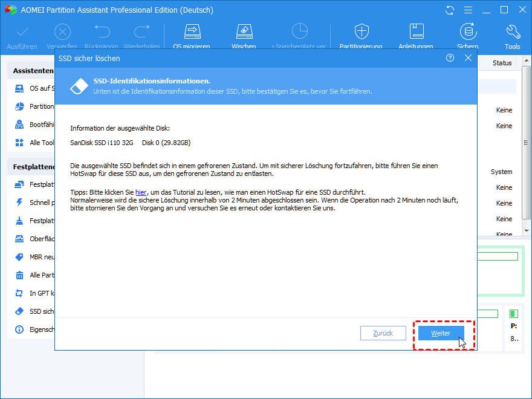Click 'SanDisk SSD i110 32G' disk text
532x399 pixels.
[x=102, y=143]
